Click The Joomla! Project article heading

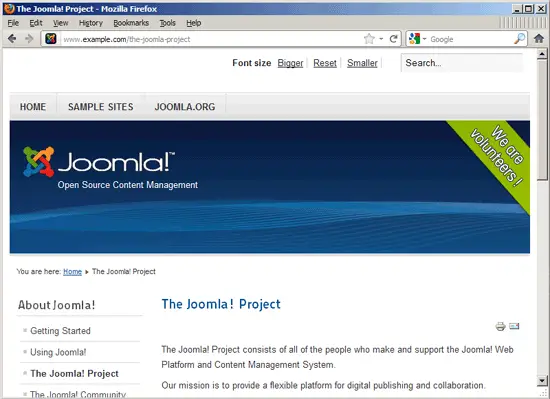[x=221, y=304]
